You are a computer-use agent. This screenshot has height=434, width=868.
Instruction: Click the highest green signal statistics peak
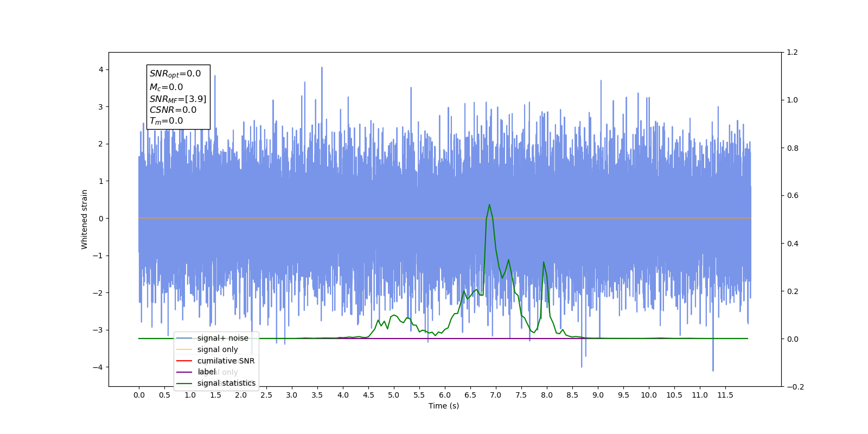pos(489,205)
